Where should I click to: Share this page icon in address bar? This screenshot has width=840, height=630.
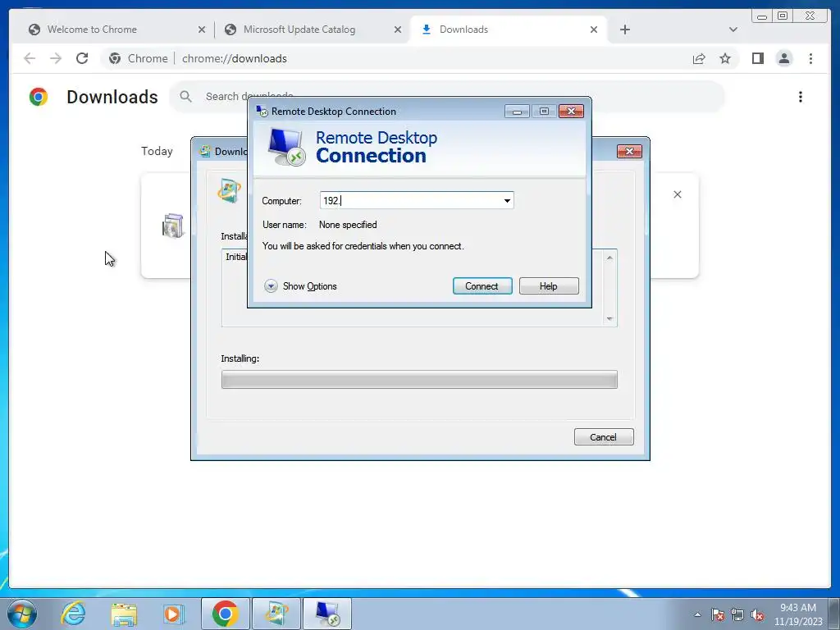click(699, 58)
